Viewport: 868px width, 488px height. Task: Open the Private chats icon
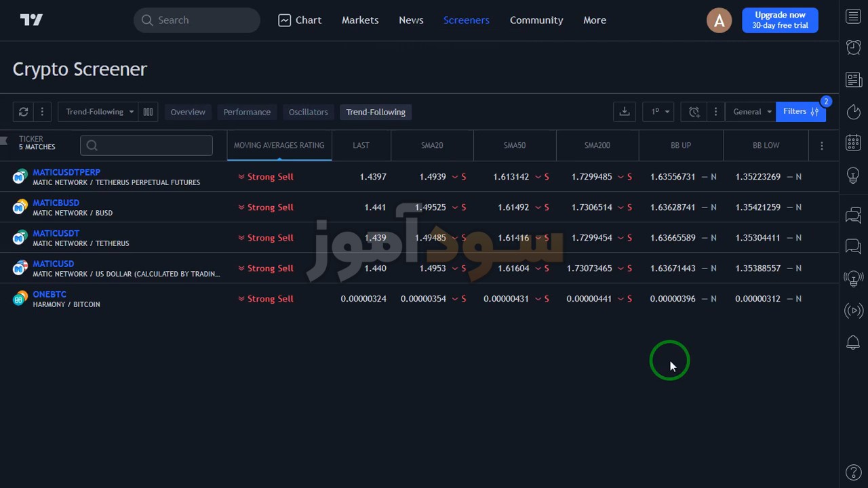click(x=853, y=246)
